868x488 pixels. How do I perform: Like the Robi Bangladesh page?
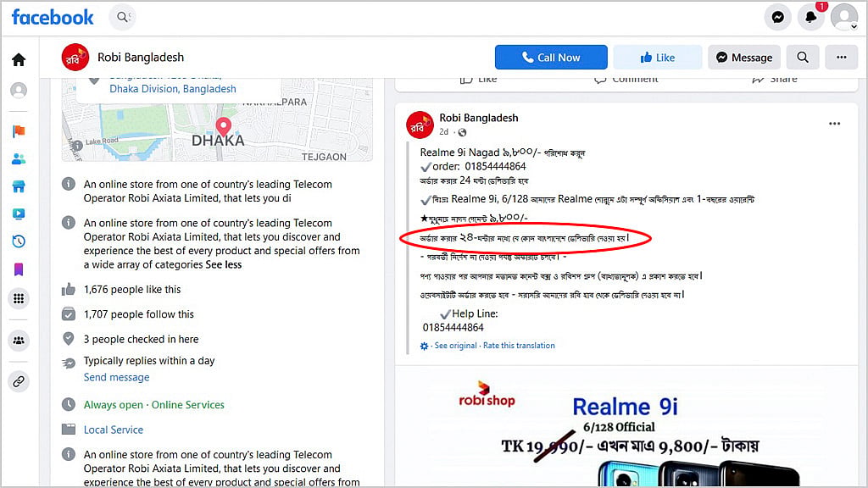point(657,57)
